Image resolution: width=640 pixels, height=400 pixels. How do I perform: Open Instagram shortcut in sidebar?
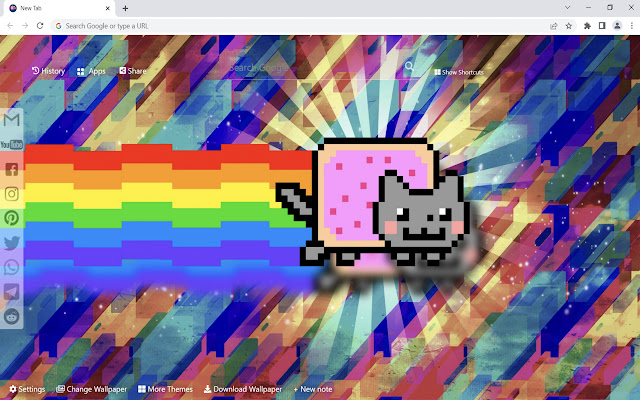tap(11, 194)
